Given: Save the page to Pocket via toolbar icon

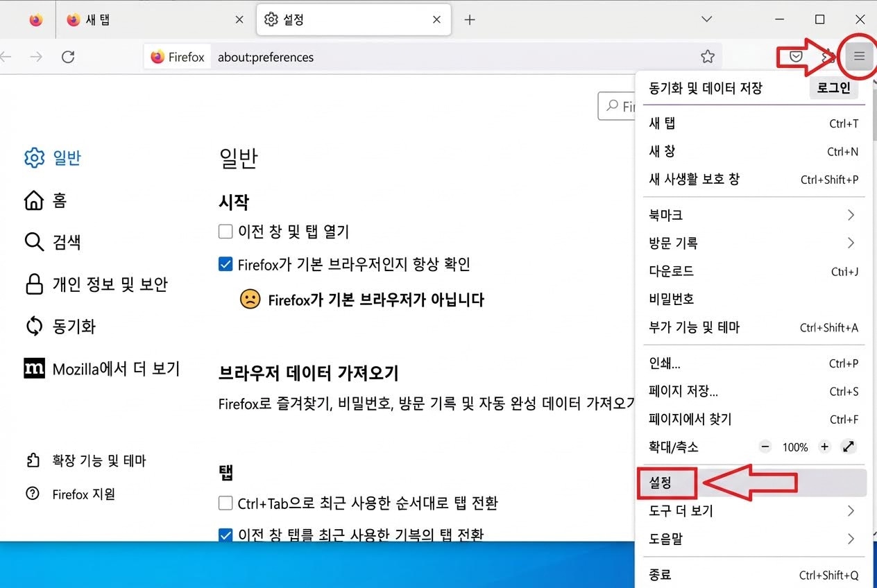Looking at the screenshot, I should (794, 57).
